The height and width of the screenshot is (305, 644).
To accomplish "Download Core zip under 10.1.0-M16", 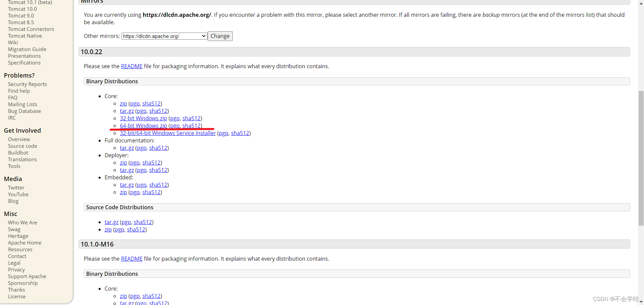I will [x=123, y=296].
